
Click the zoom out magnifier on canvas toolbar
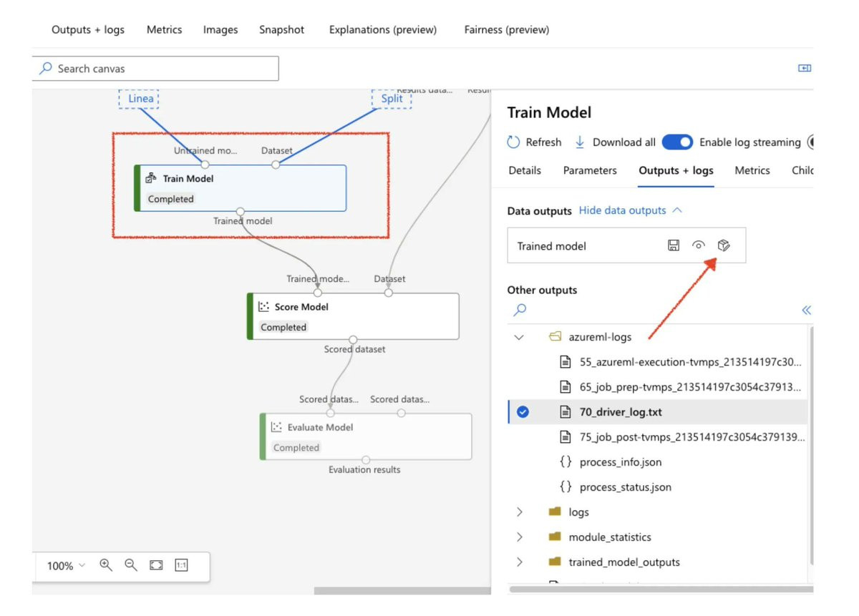[x=130, y=564]
